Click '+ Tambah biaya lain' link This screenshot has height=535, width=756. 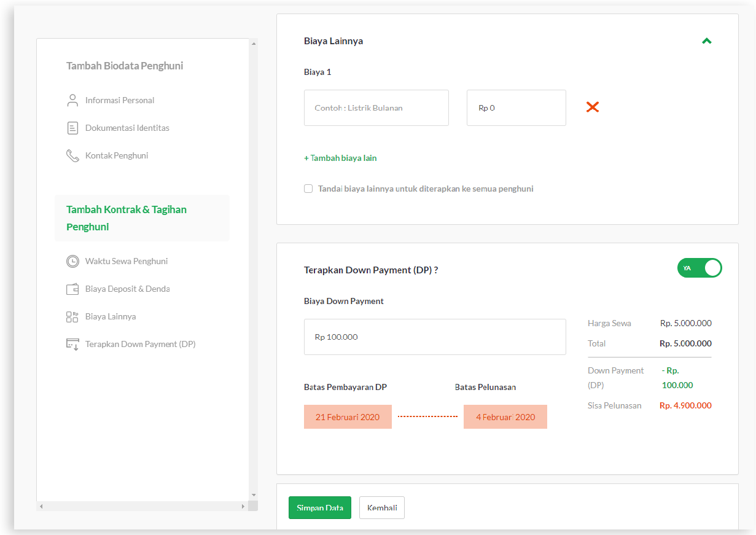click(340, 158)
